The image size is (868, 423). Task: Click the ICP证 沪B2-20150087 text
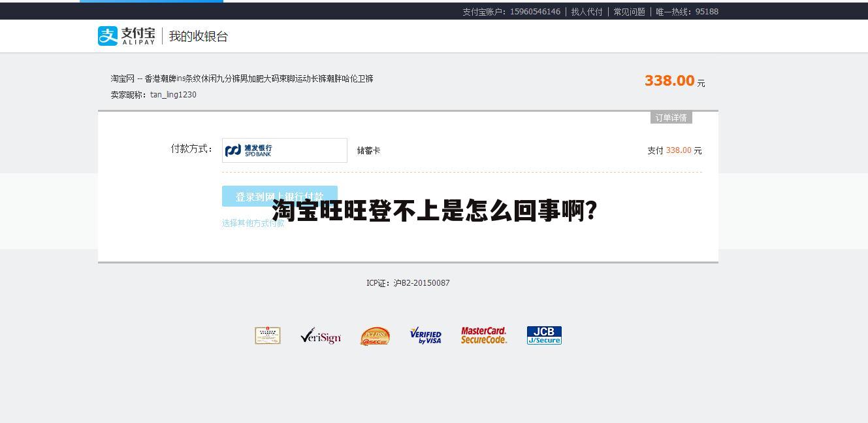coord(408,283)
